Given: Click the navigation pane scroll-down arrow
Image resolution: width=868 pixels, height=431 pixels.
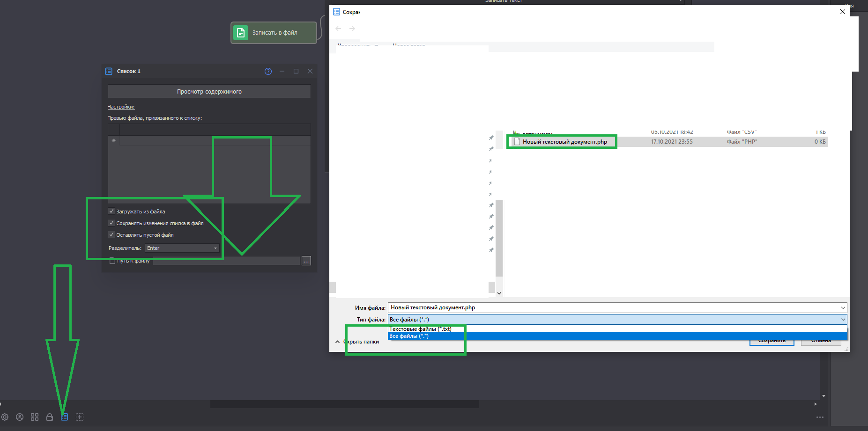Looking at the screenshot, I should 499,293.
